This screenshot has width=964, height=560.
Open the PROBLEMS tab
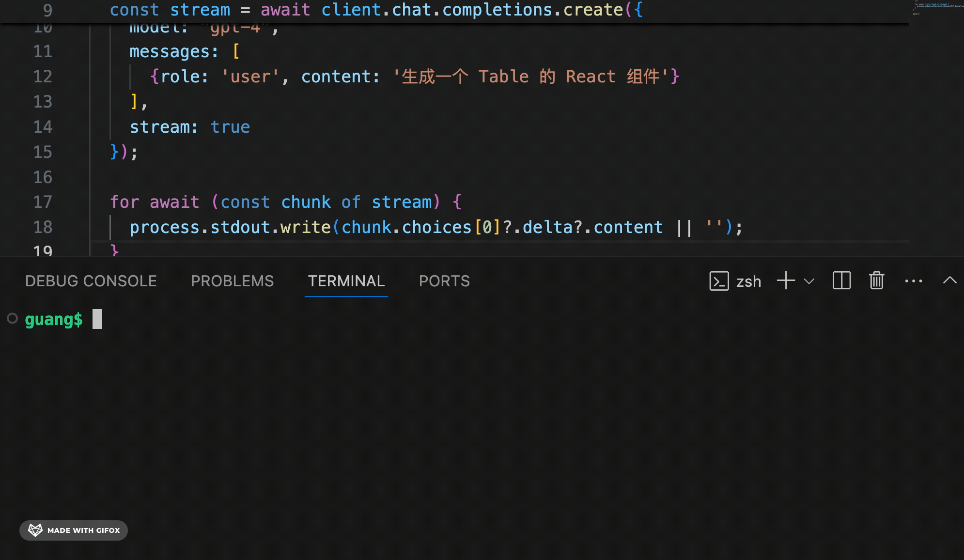pyautogui.click(x=232, y=281)
